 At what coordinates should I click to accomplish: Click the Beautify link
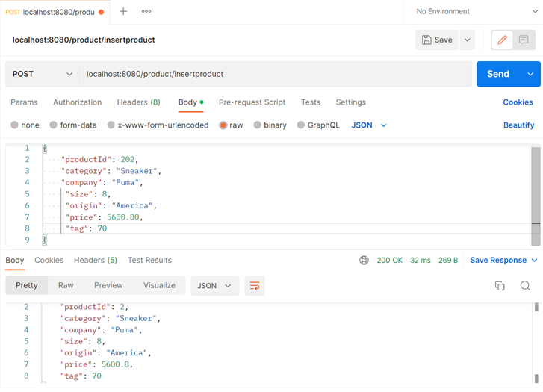(519, 125)
